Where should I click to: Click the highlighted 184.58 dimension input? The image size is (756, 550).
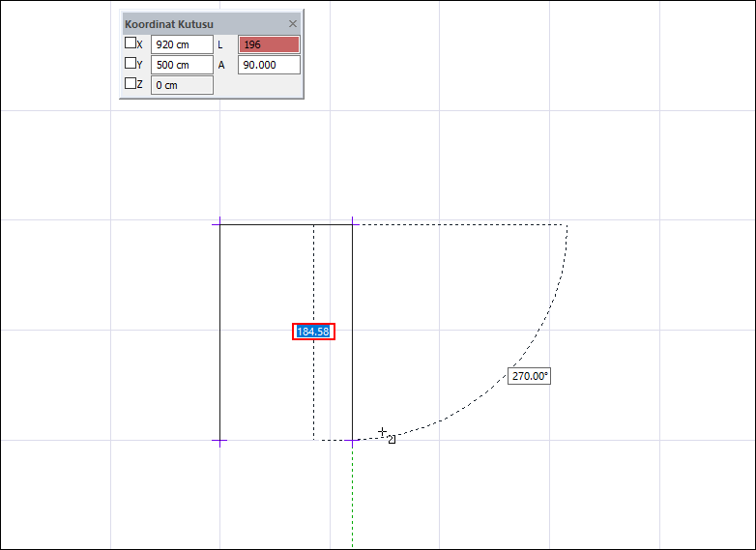[x=313, y=332]
